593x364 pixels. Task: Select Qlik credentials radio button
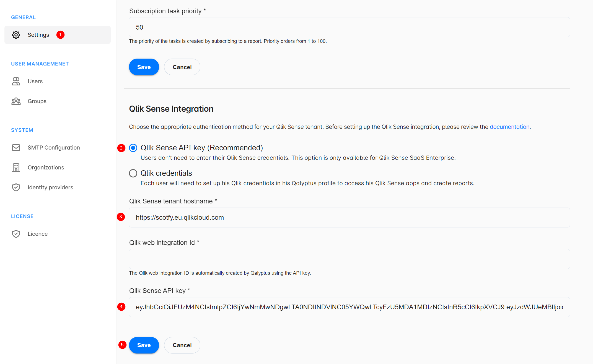133,173
